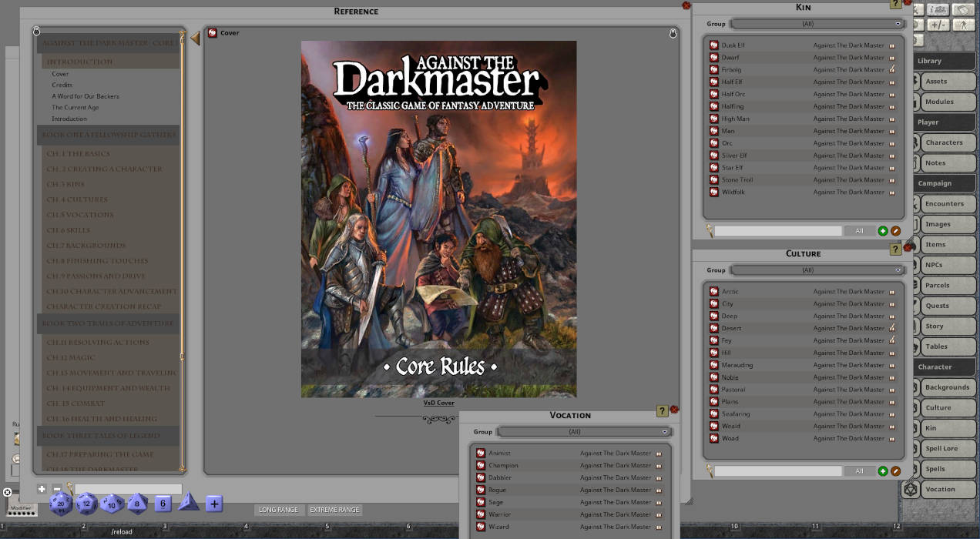This screenshot has width=980, height=539.
Task: Open the Dusk Elf record link icon
Action: coord(714,45)
